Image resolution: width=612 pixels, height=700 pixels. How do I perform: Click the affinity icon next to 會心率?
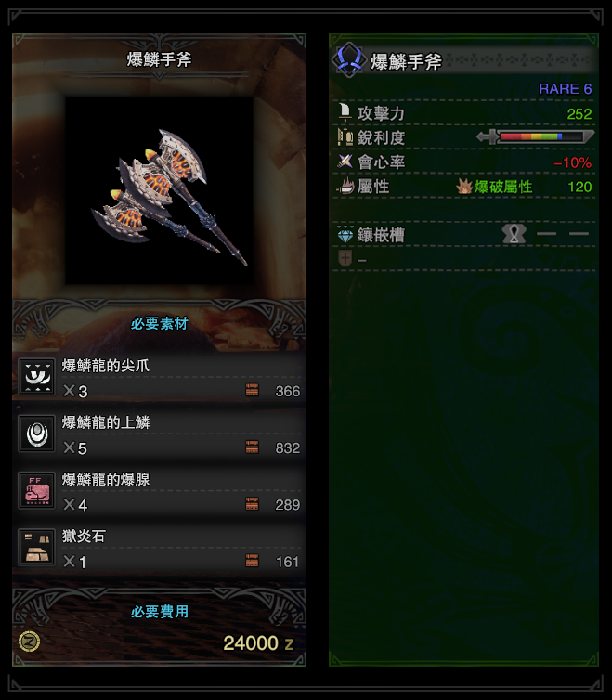click(x=345, y=162)
